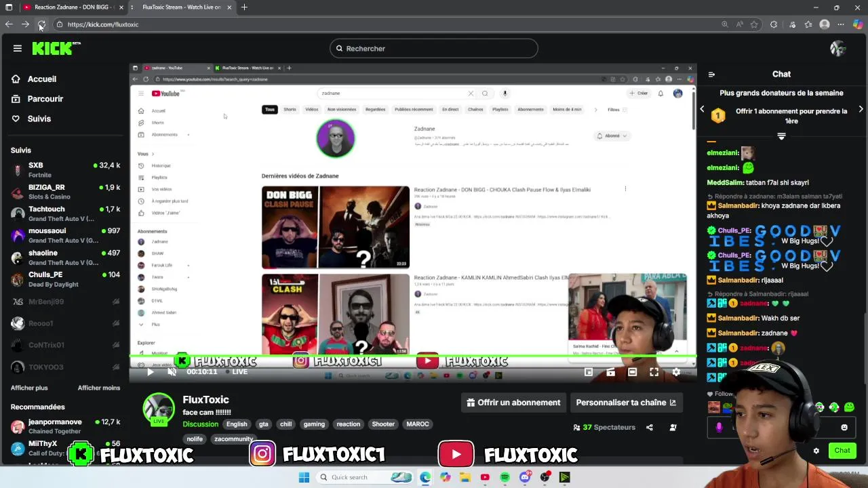Open File Explorer from the taskbar
Viewport: 868px width, 488px height.
(465, 477)
